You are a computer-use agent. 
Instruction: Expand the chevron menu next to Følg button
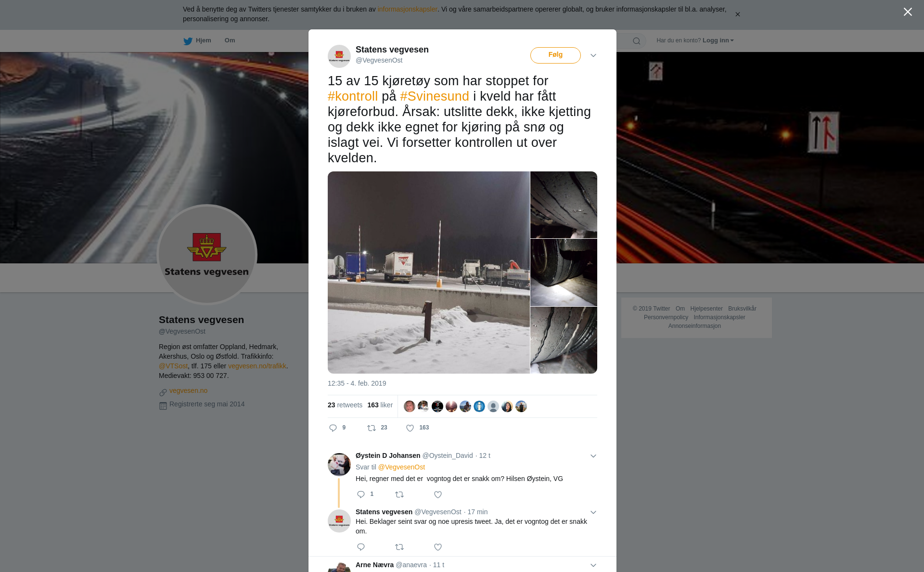(593, 55)
